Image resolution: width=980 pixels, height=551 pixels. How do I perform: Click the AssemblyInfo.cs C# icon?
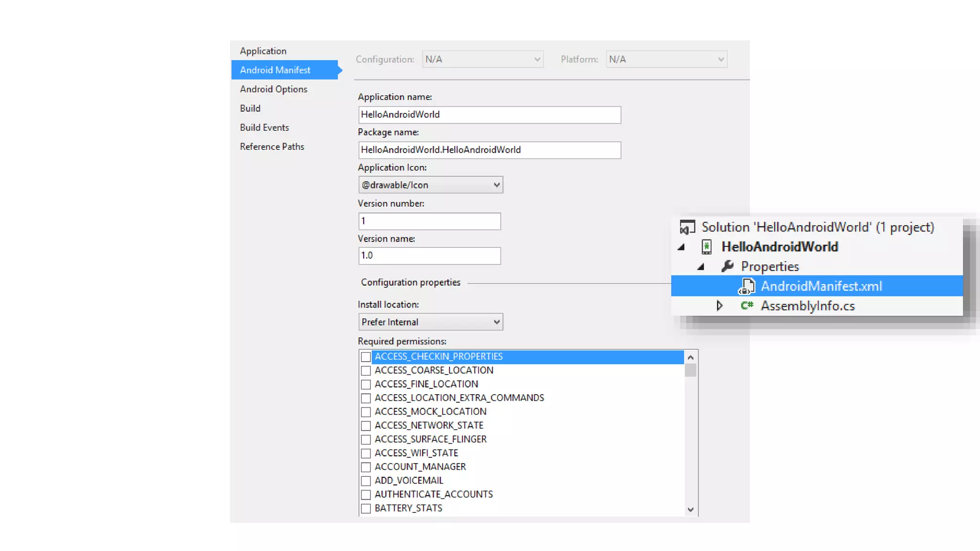tap(747, 305)
